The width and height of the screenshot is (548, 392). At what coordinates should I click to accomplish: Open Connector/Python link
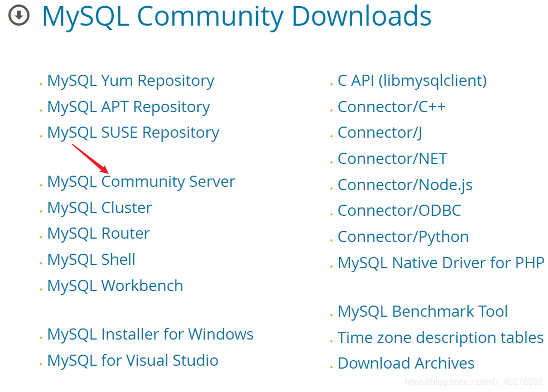(x=403, y=238)
